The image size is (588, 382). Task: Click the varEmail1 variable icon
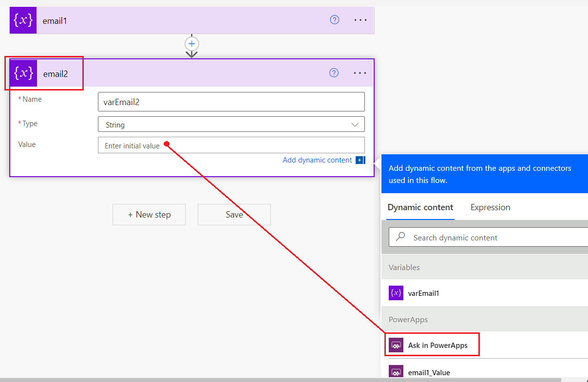point(396,293)
